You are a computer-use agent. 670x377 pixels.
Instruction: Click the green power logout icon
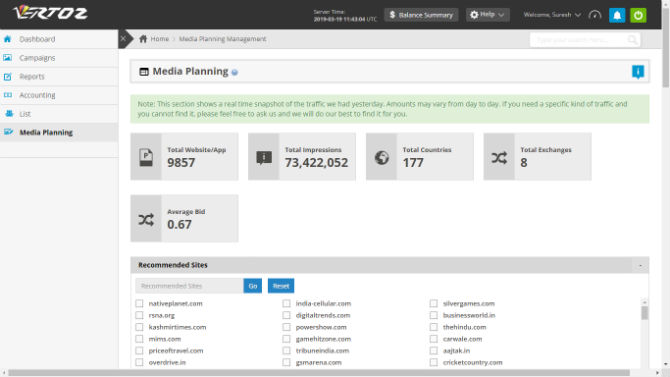pos(638,15)
